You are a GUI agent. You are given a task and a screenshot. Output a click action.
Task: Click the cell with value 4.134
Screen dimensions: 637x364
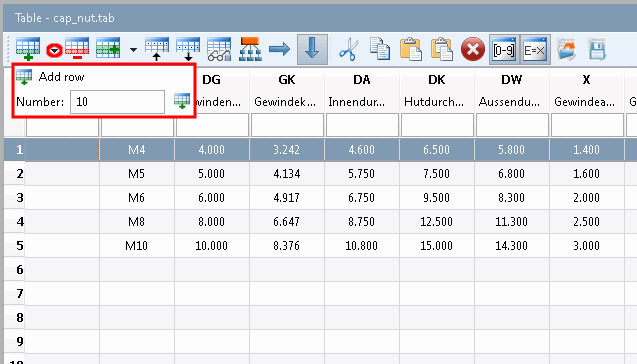(287, 174)
